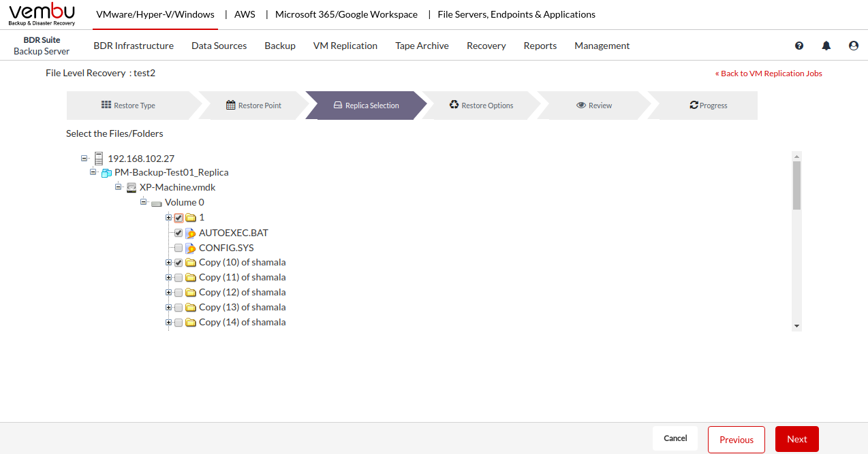Click the Vembu logo
This screenshot has width=868, height=454.
(42, 14)
